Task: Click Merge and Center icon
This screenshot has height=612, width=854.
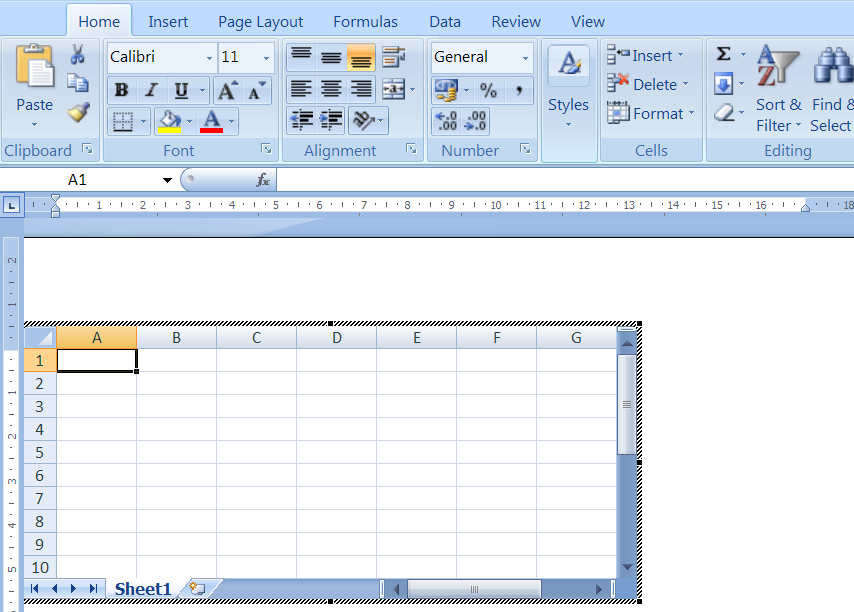Action: (393, 89)
